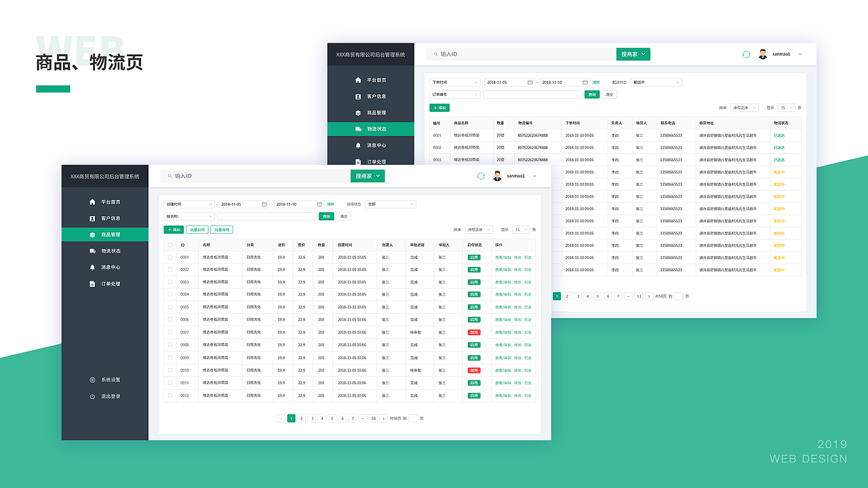Go to page 58 in products pagination
The height and width of the screenshot is (488, 868).
[x=373, y=418]
